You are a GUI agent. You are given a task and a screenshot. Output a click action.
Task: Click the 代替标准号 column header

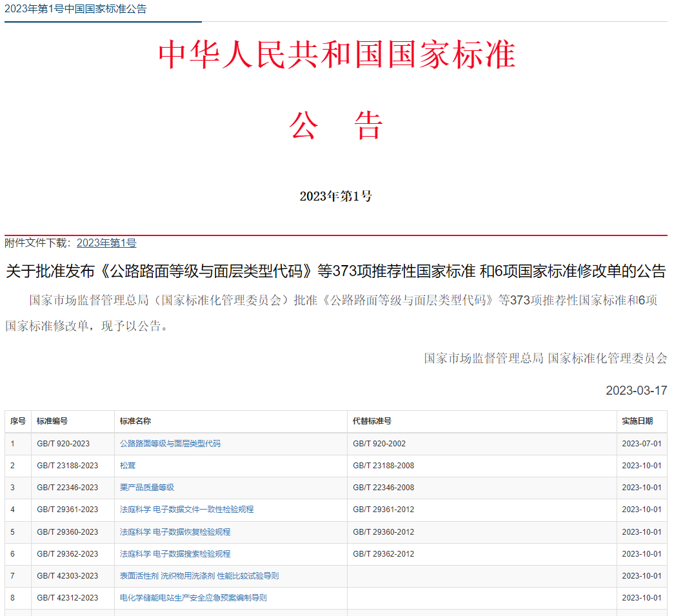pos(372,421)
